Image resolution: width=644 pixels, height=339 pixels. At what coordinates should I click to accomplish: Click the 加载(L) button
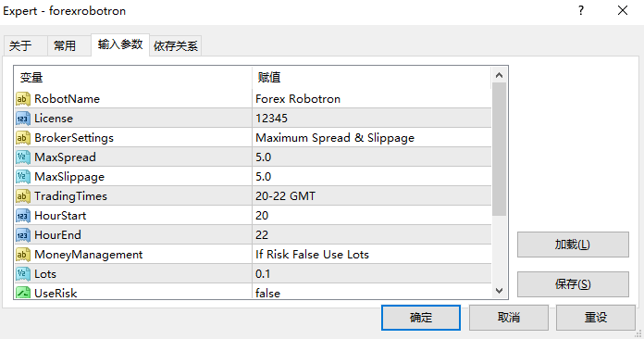[573, 245]
